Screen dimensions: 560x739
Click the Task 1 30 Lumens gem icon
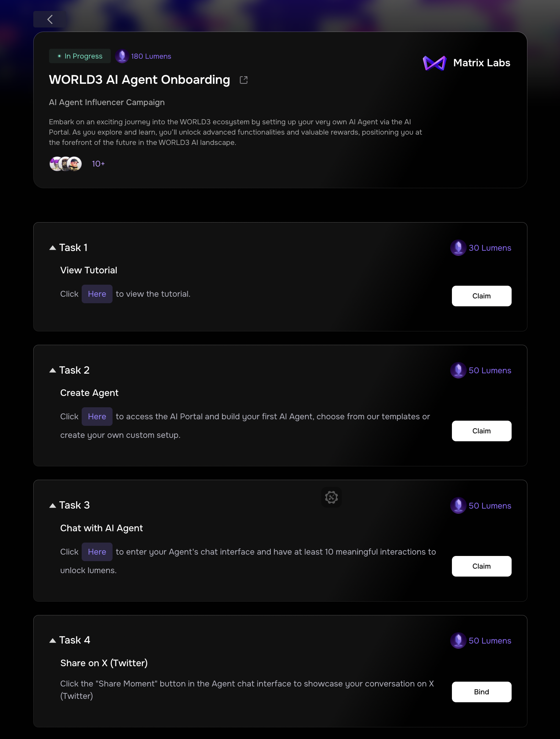(x=458, y=248)
